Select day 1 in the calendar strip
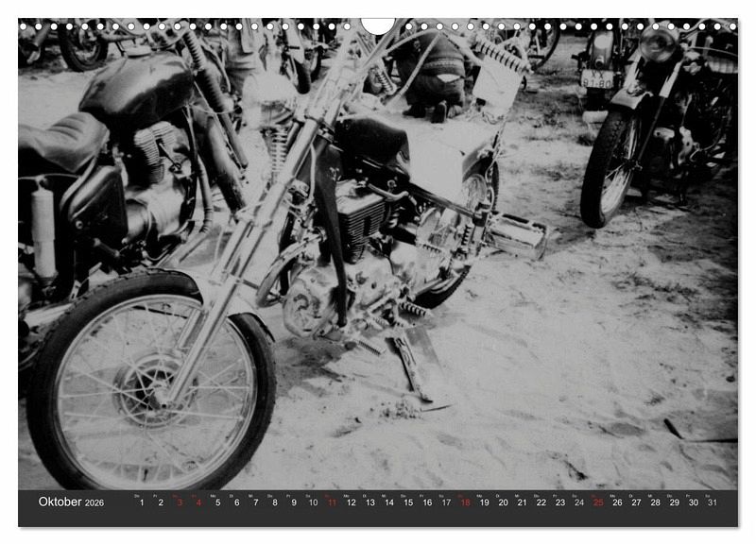 click(142, 502)
